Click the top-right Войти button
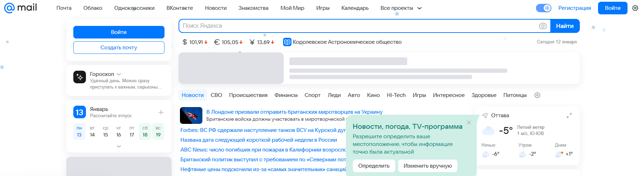Image resolution: width=644 pixels, height=176 pixels. pyautogui.click(x=613, y=8)
